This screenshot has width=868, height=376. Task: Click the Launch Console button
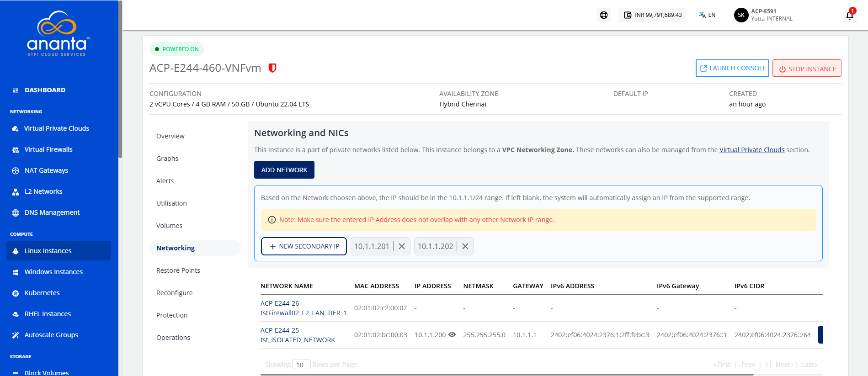pos(732,68)
